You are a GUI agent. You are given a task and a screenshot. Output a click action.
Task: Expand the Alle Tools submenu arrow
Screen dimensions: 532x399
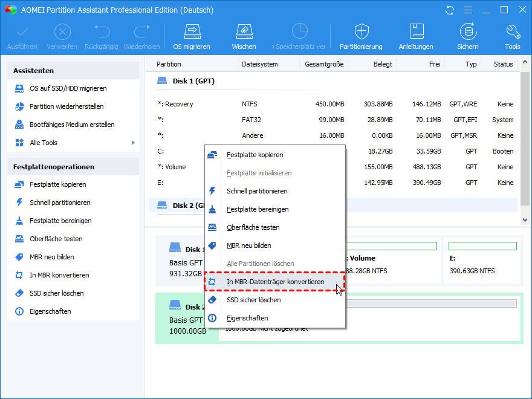click(133, 143)
